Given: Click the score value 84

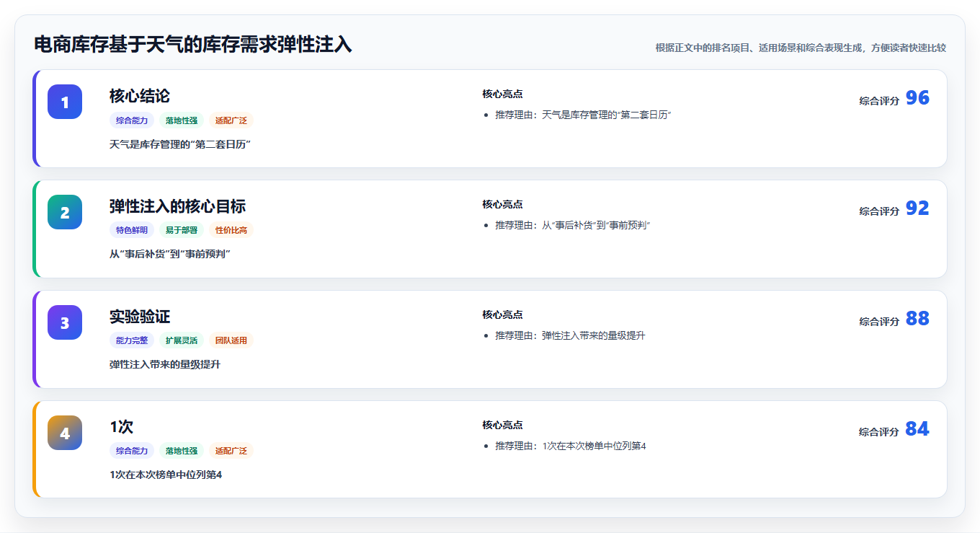Looking at the screenshot, I should tap(917, 429).
